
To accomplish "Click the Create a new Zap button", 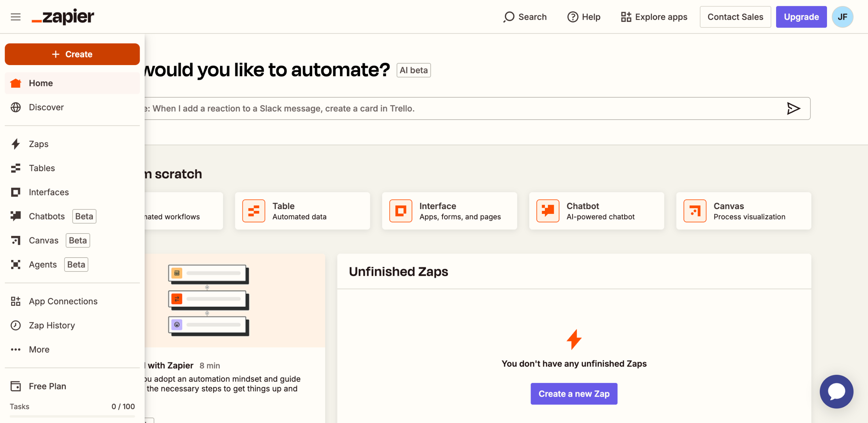I will pyautogui.click(x=574, y=394).
